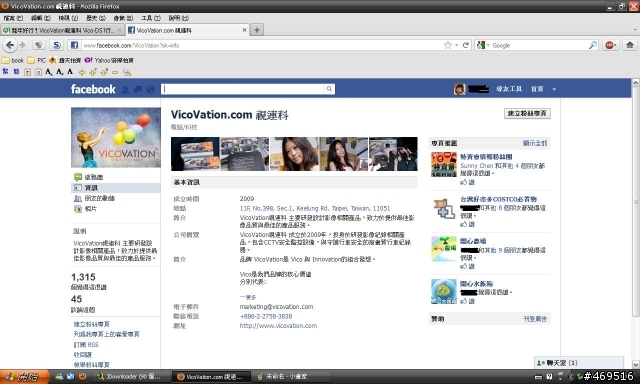Screen dimensions: 640x384
Task: Click the blue S toolbar button
Action: pos(57,45)
